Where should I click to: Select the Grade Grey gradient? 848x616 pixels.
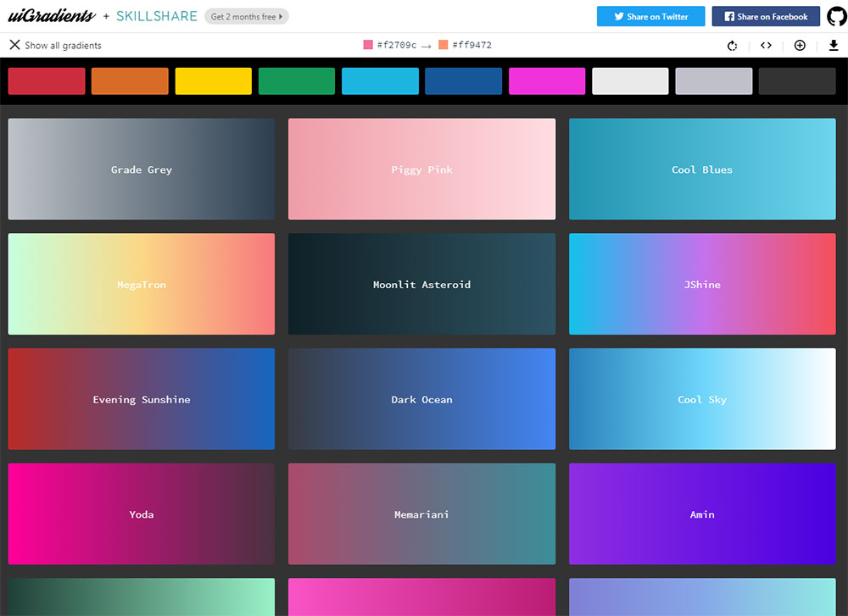pyautogui.click(x=141, y=169)
